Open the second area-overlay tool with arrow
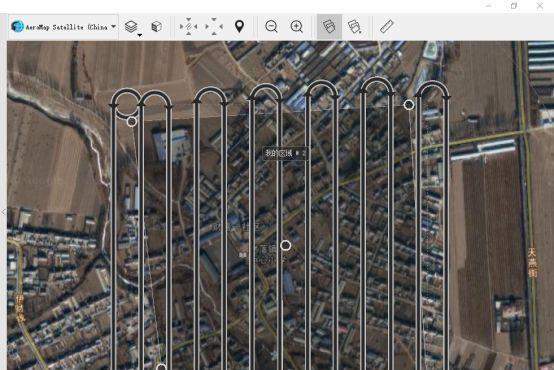Viewport: 554px width, 370px height. coord(354,27)
